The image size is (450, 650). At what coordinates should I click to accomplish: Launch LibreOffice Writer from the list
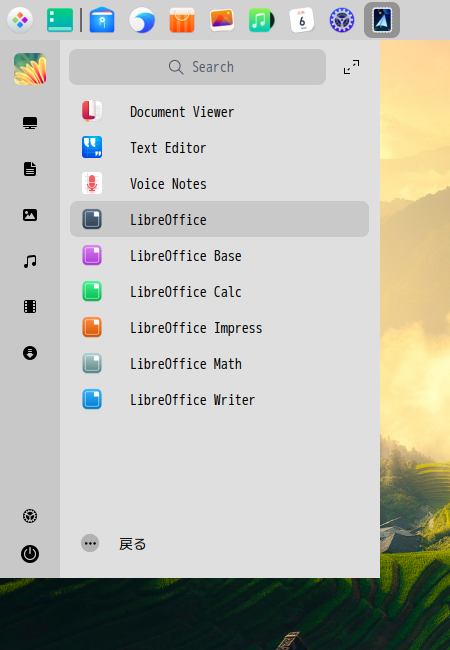click(x=219, y=400)
